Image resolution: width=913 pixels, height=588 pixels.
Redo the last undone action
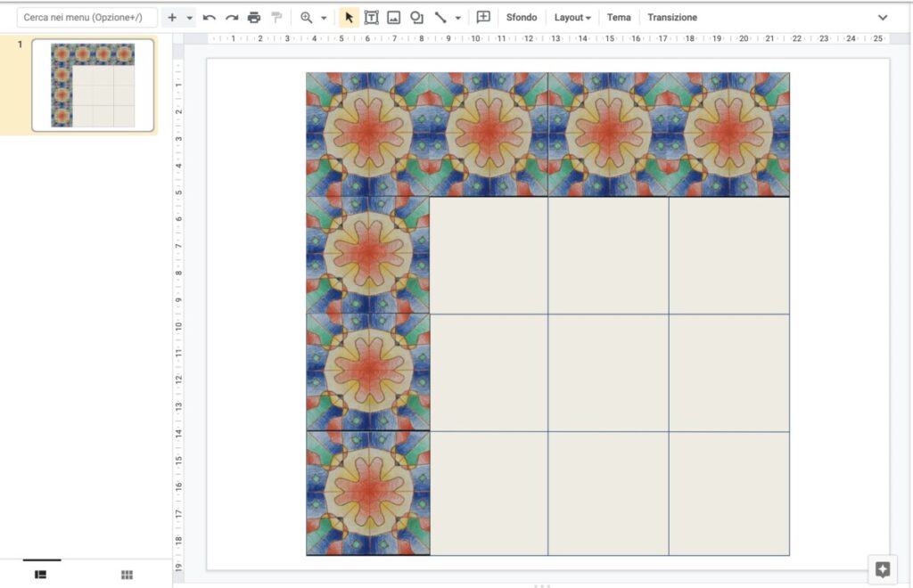point(232,18)
